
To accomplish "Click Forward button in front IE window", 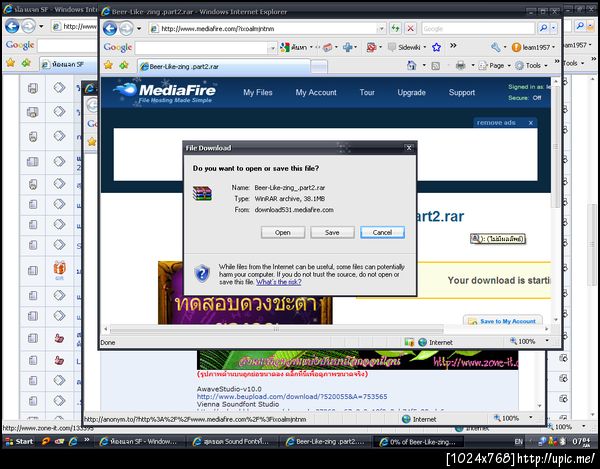I will [x=126, y=28].
